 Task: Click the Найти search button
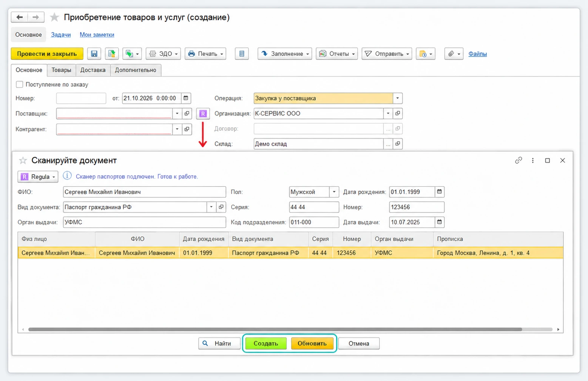pos(219,343)
